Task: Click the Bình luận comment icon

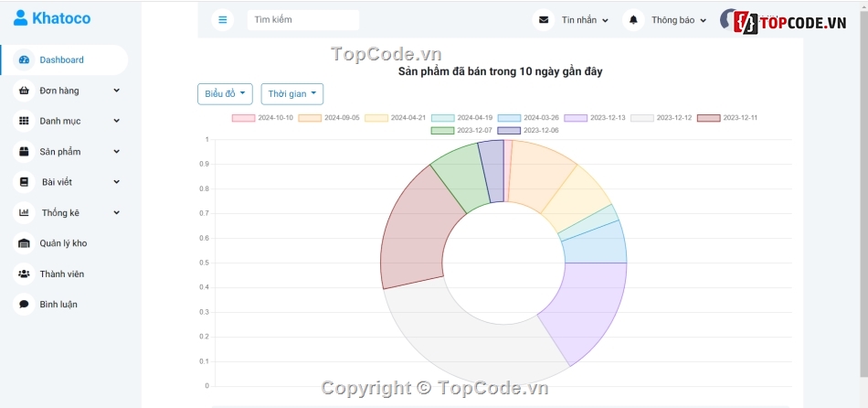Action: (24, 304)
